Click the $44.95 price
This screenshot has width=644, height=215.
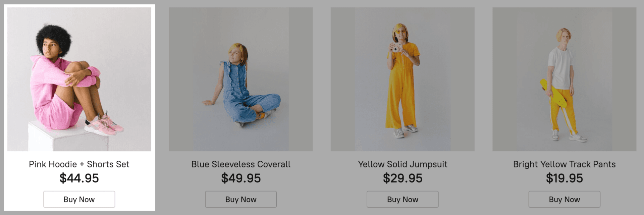click(79, 178)
